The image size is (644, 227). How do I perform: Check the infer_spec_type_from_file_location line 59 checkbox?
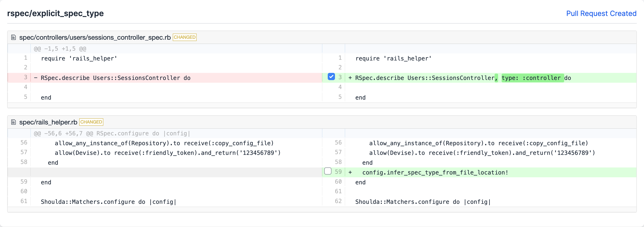tap(328, 171)
